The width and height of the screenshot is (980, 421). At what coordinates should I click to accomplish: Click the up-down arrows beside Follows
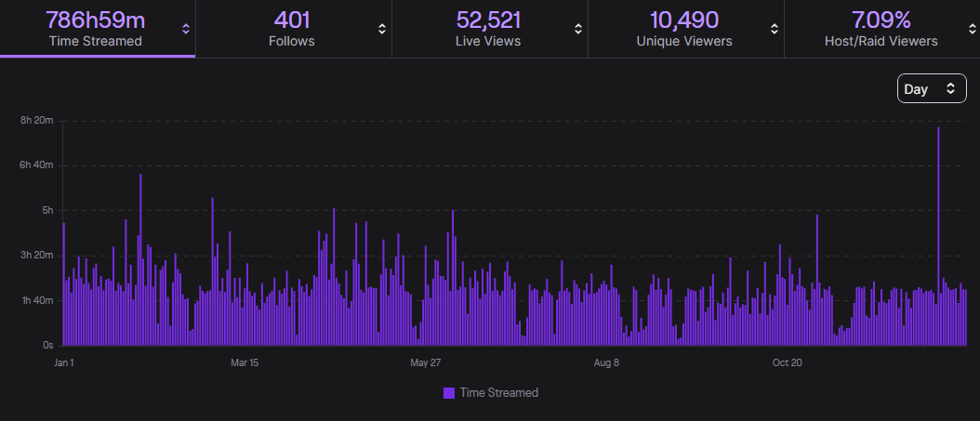[x=381, y=29]
